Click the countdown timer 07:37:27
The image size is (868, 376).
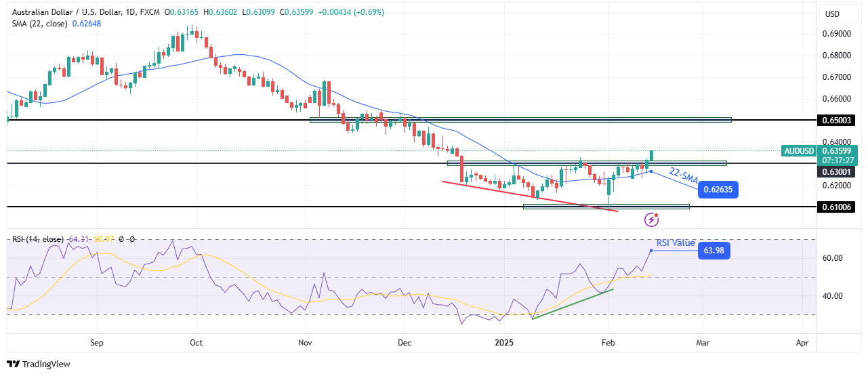840,161
